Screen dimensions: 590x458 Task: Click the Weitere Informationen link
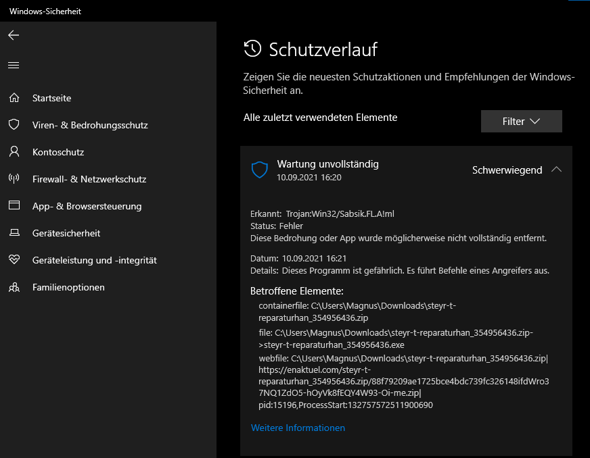(298, 428)
